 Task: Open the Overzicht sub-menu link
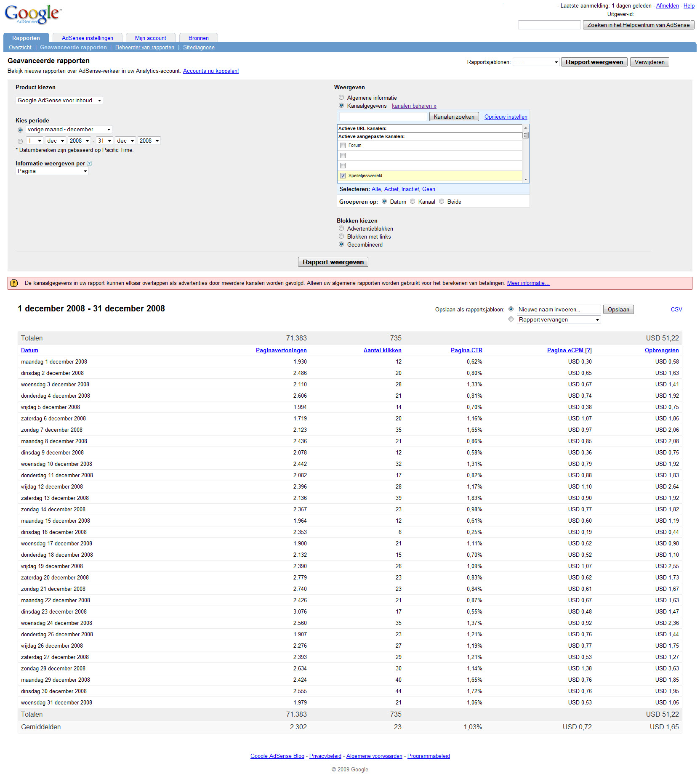(20, 48)
